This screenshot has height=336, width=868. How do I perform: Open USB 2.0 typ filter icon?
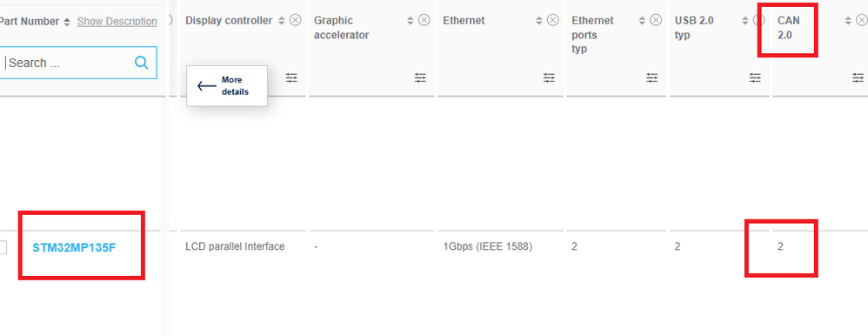coord(755,77)
